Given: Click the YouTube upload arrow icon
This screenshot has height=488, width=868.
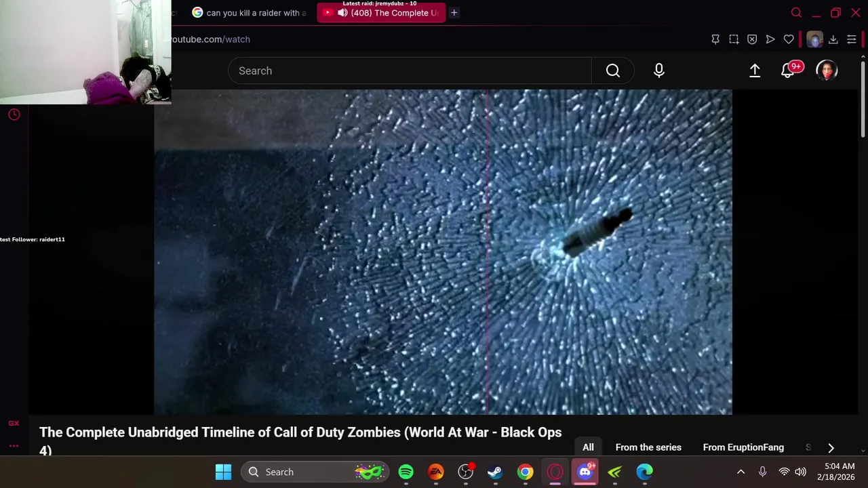Looking at the screenshot, I should pos(755,70).
